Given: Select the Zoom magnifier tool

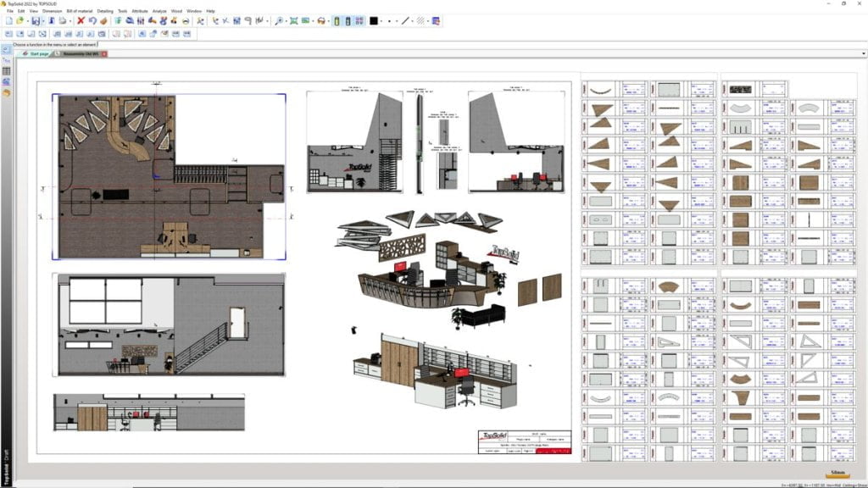Looking at the screenshot, I should pyautogui.click(x=280, y=23).
